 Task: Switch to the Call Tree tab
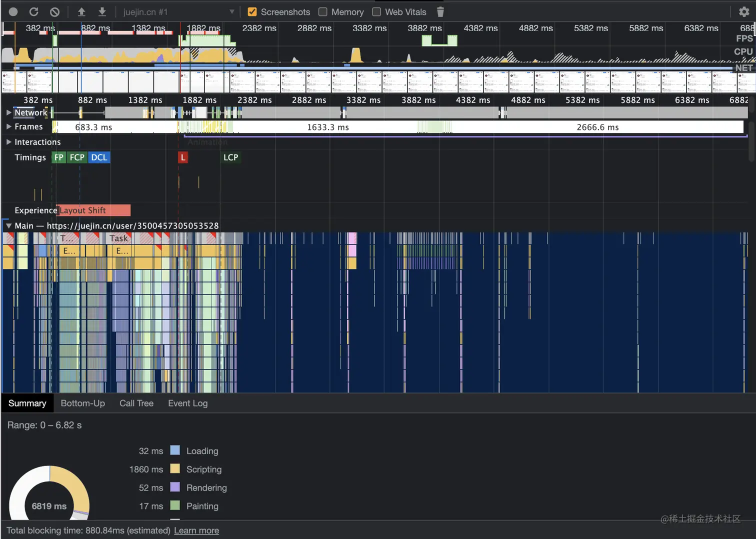(x=136, y=403)
